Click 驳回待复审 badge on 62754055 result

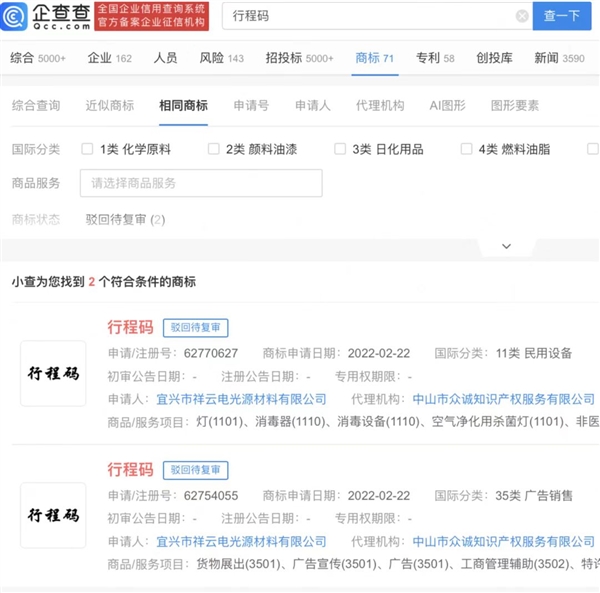[196, 470]
